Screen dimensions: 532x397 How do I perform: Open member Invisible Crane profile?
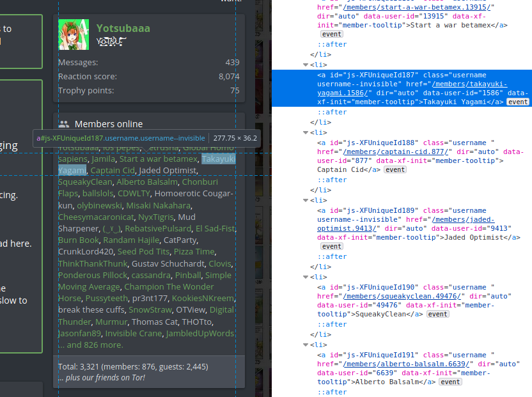pos(134,334)
